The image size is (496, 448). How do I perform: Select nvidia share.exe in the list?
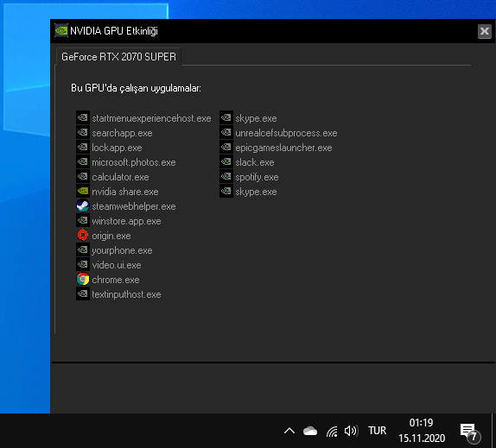point(125,192)
